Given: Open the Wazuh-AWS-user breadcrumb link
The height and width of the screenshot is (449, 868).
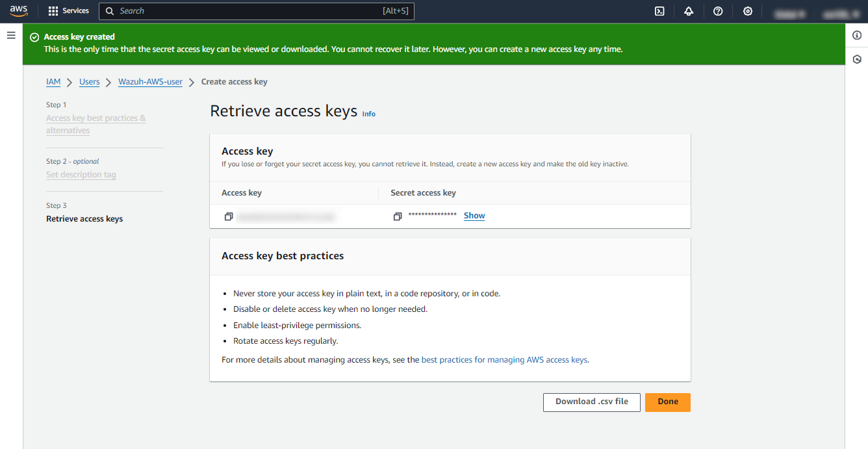Looking at the screenshot, I should click(x=150, y=81).
